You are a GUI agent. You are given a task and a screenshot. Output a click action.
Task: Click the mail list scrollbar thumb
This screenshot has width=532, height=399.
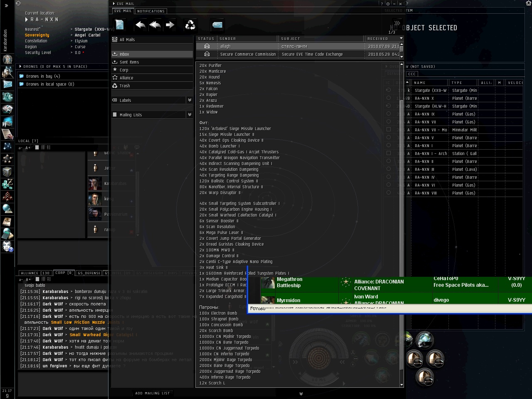(401, 48)
